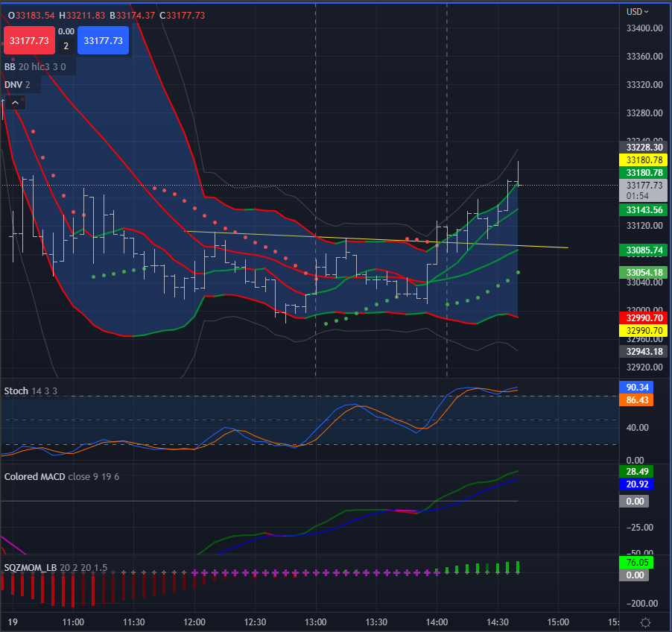Collapse the indicator legend with the chevron arrow
672x632 pixels.
(x=15, y=102)
